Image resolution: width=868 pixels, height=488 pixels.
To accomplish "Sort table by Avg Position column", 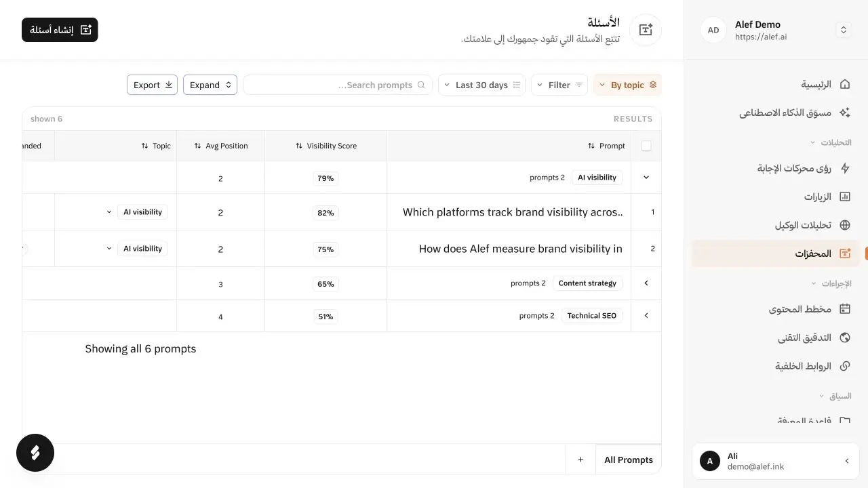I will tap(221, 146).
